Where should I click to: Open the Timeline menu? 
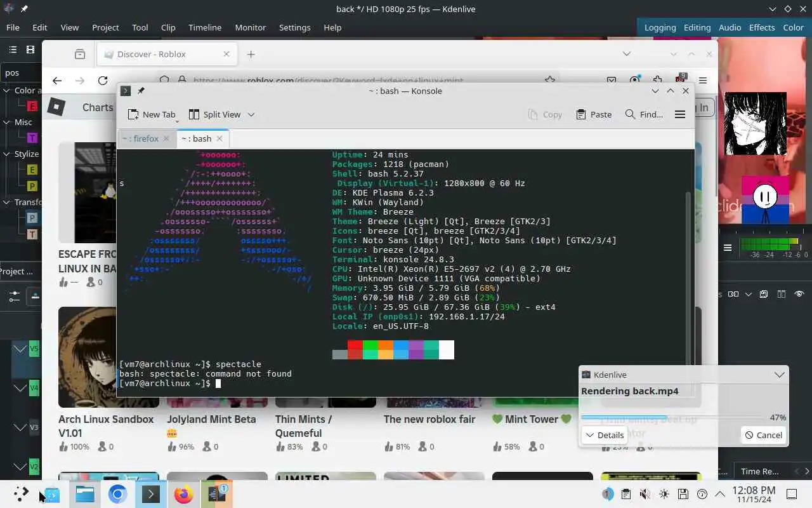[x=205, y=27]
